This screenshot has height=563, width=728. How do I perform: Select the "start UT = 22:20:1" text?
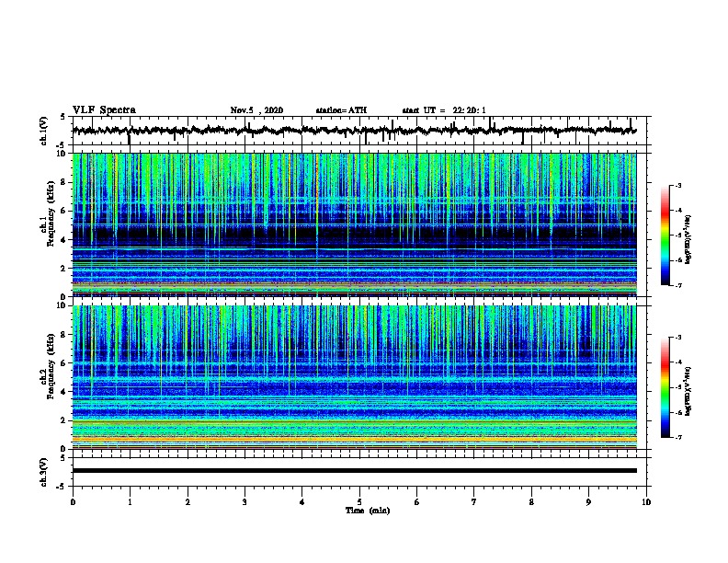pos(444,110)
